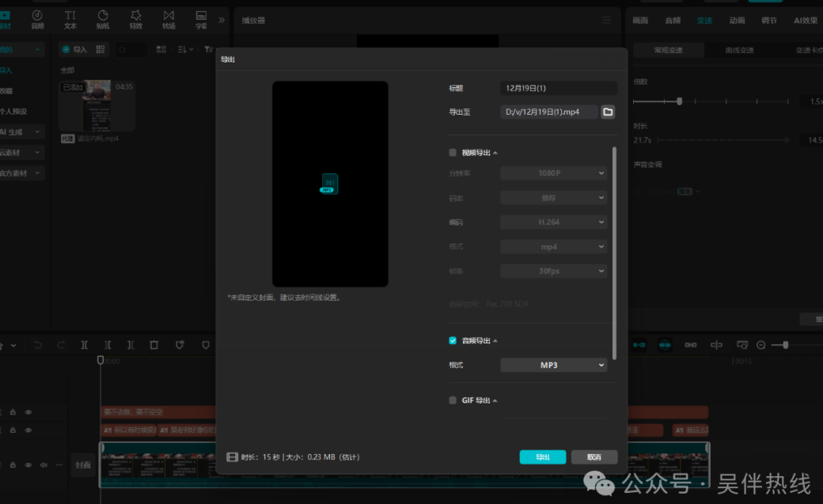
Task: Select the 常规变速 normal speed sub-tab
Action: click(668, 51)
